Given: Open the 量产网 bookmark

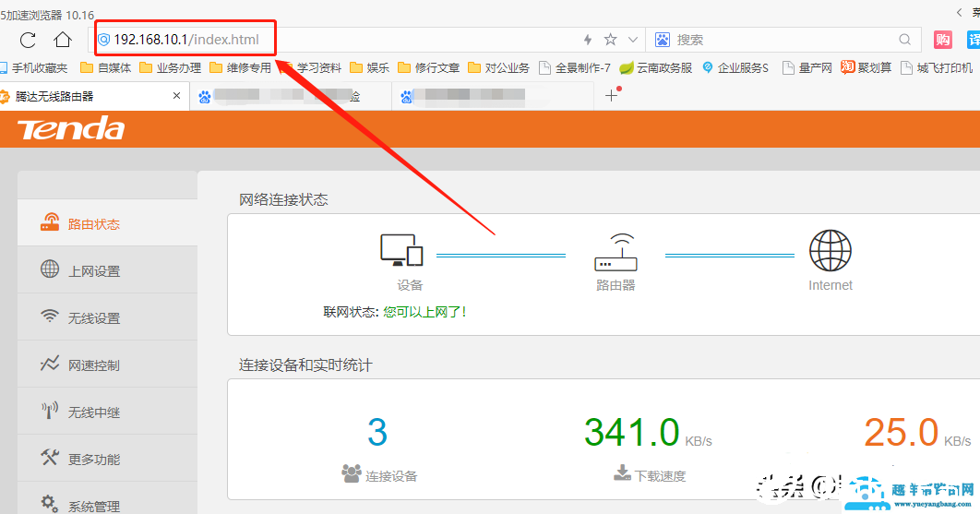Looking at the screenshot, I should 807,67.
